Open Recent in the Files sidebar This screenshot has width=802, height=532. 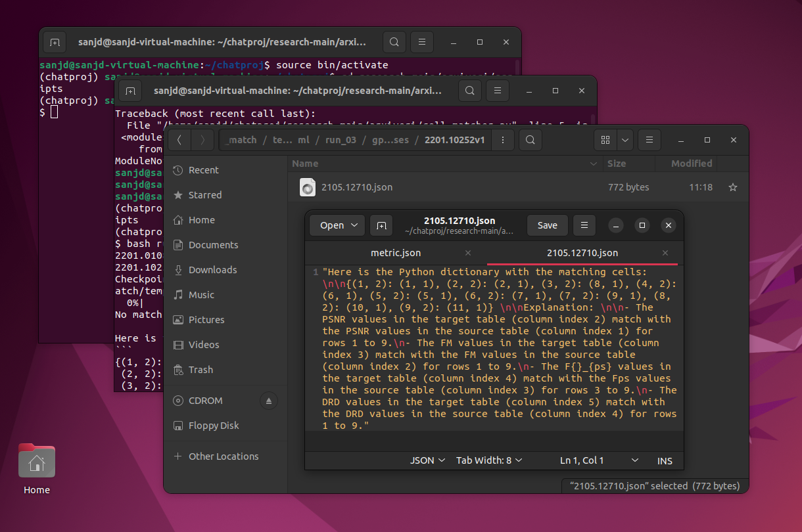tap(225, 170)
